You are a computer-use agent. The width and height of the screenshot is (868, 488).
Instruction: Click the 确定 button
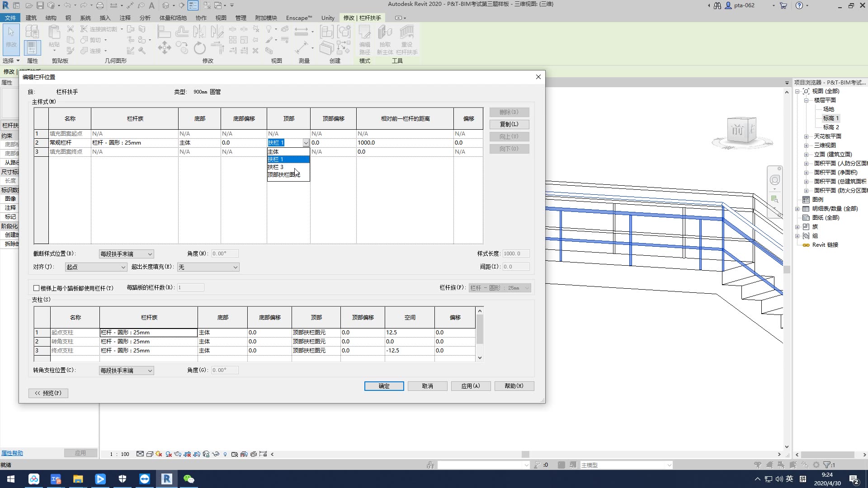384,386
